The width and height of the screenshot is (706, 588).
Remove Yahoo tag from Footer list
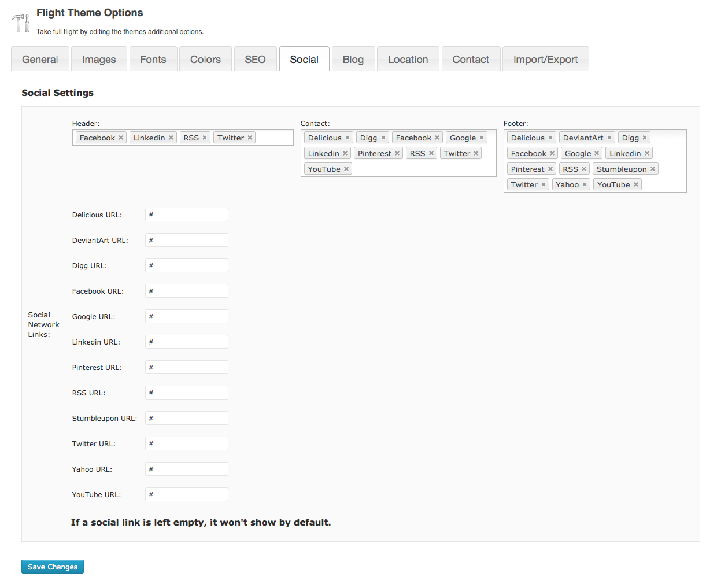pos(585,184)
